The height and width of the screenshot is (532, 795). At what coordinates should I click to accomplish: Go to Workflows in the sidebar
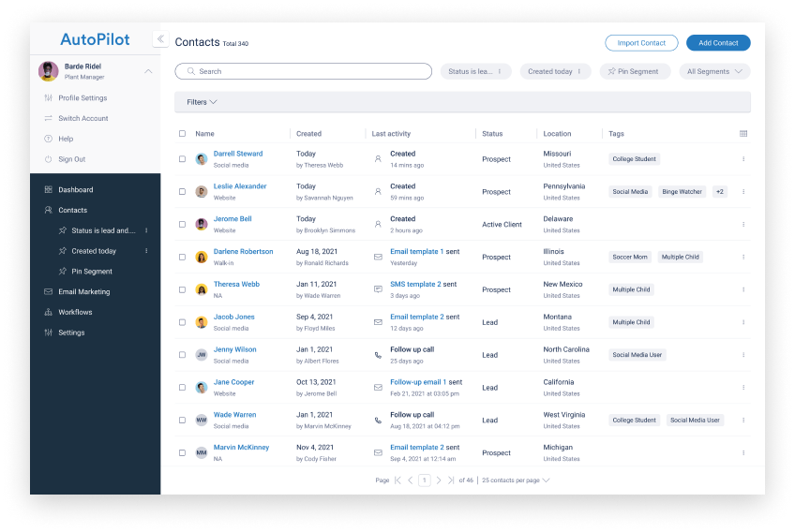pos(75,313)
